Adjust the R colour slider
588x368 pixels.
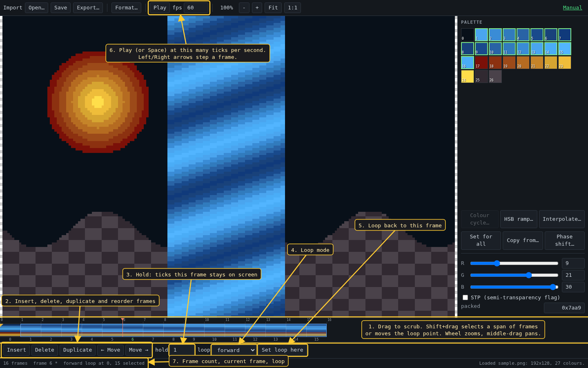pos(514,263)
